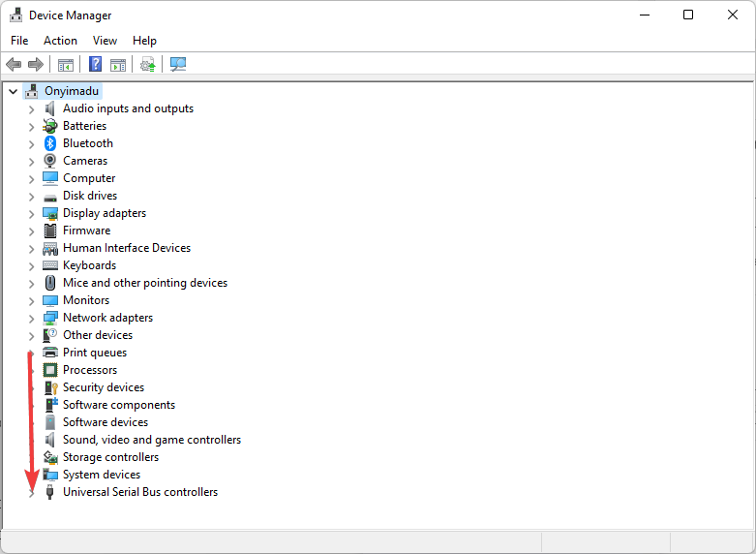This screenshot has height=554, width=756.
Task: Click the printer icon beside Print queues
Action: [50, 353]
